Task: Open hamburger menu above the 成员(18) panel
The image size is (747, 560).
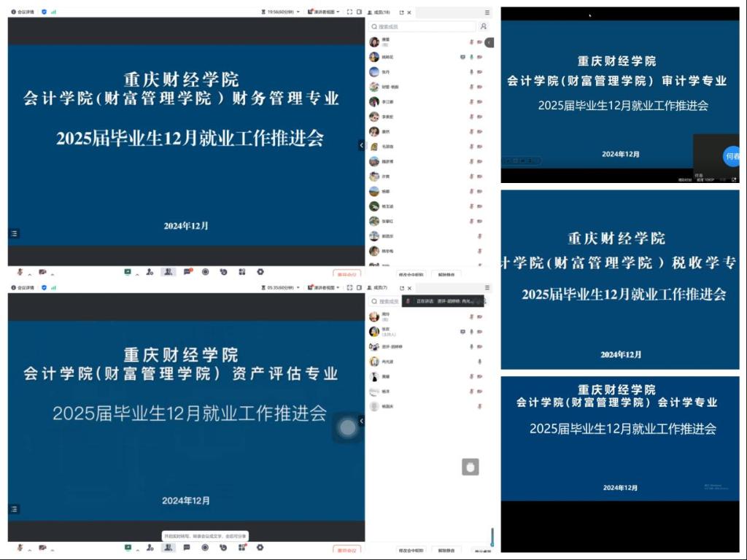Action: click(x=487, y=12)
